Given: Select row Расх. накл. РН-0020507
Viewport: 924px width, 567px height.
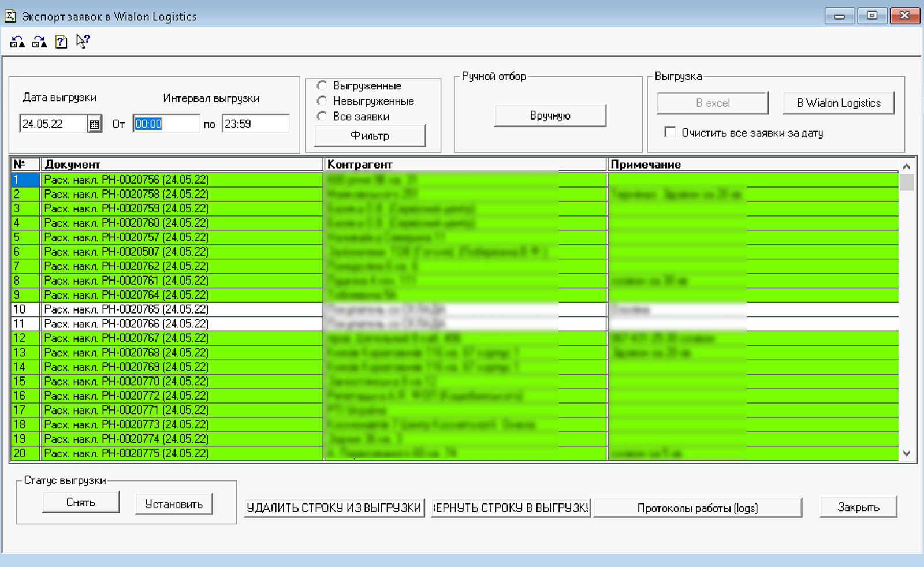Looking at the screenshot, I should click(x=455, y=252).
